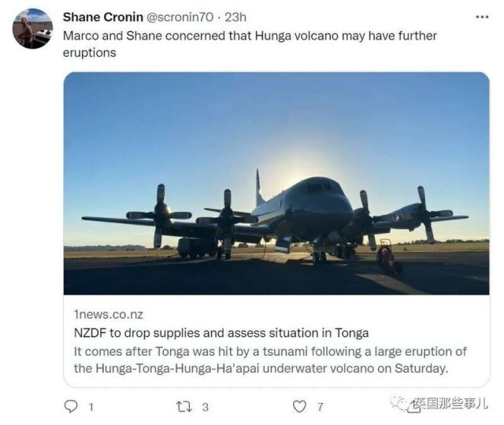Image resolution: width=504 pixels, height=425 pixels.
Task: Click the WeChat logo watermark
Action: (x=398, y=403)
